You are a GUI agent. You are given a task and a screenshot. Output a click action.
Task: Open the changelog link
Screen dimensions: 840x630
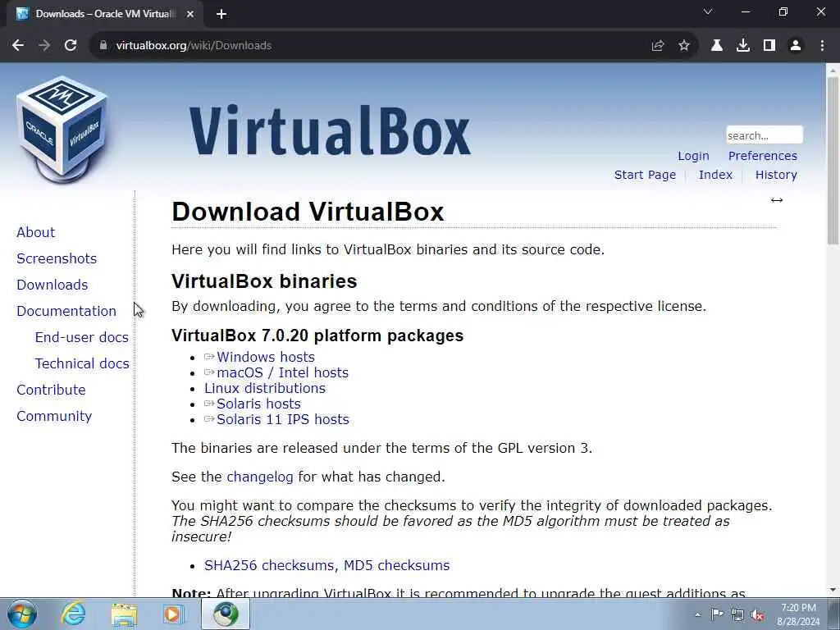[260, 477]
